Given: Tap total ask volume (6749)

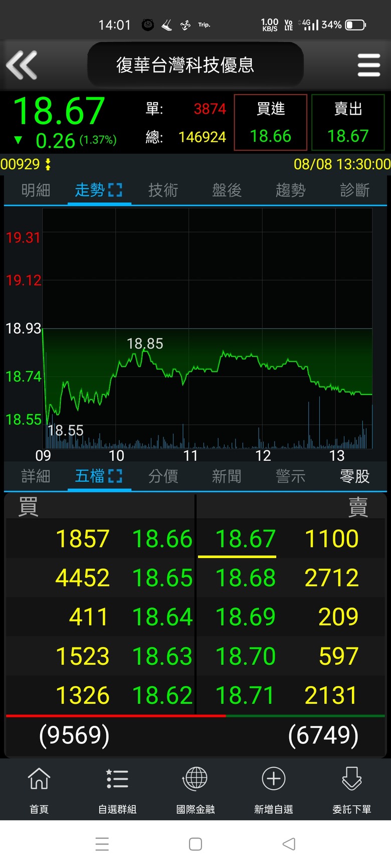Looking at the screenshot, I should [323, 735].
